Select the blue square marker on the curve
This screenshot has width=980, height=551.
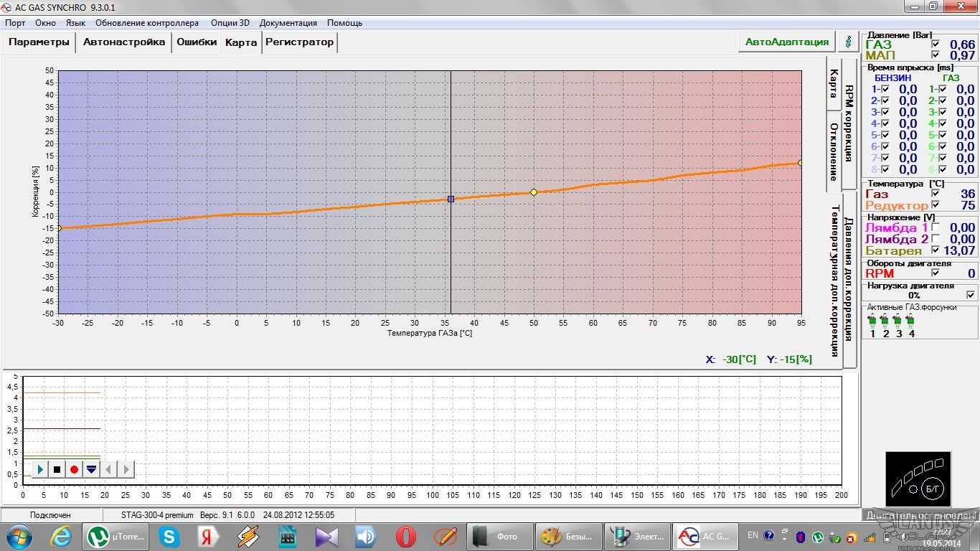click(x=451, y=199)
